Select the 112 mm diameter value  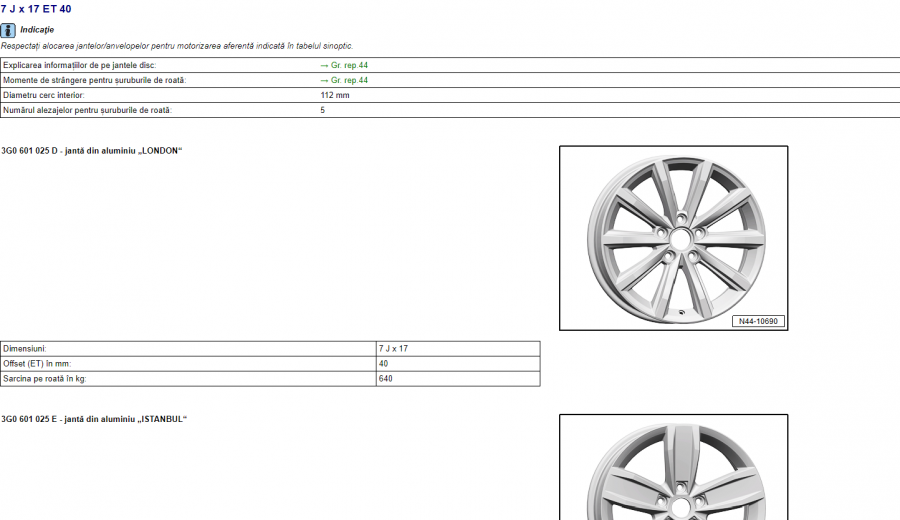[334, 95]
